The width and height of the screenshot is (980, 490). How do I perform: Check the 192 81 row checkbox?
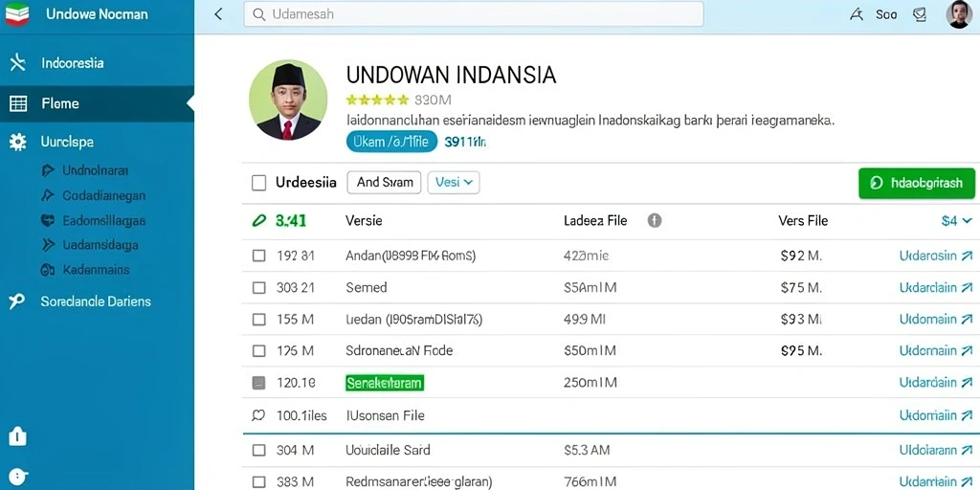(258, 256)
